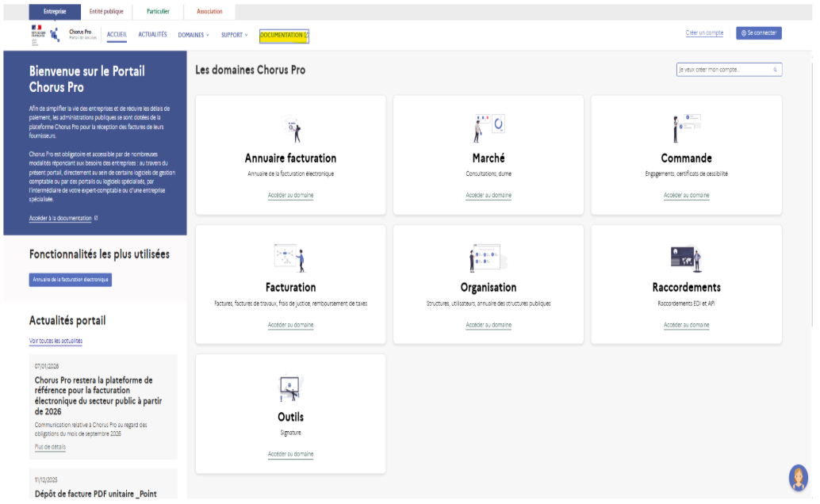Click the 11/12/2025 news date
Image resolution: width=820 pixels, height=504 pixels.
click(x=46, y=480)
